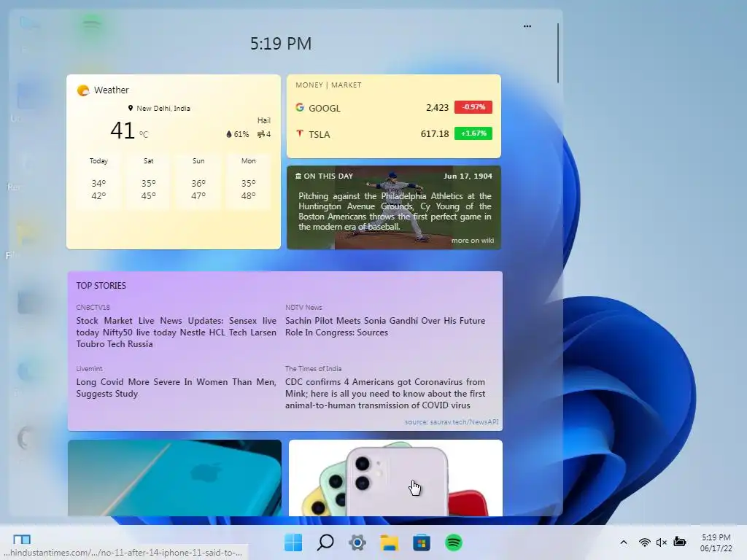Open the 'more on wiki' link

[473, 241]
